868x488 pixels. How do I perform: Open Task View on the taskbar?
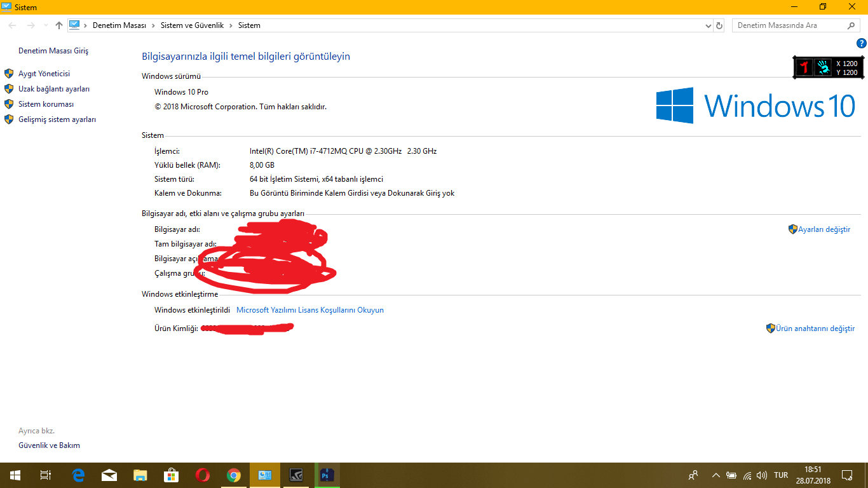click(45, 475)
